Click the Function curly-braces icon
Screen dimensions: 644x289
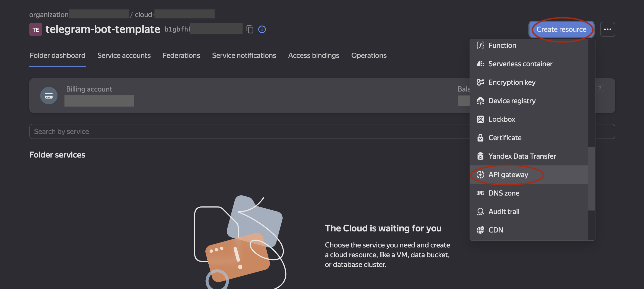point(480,45)
